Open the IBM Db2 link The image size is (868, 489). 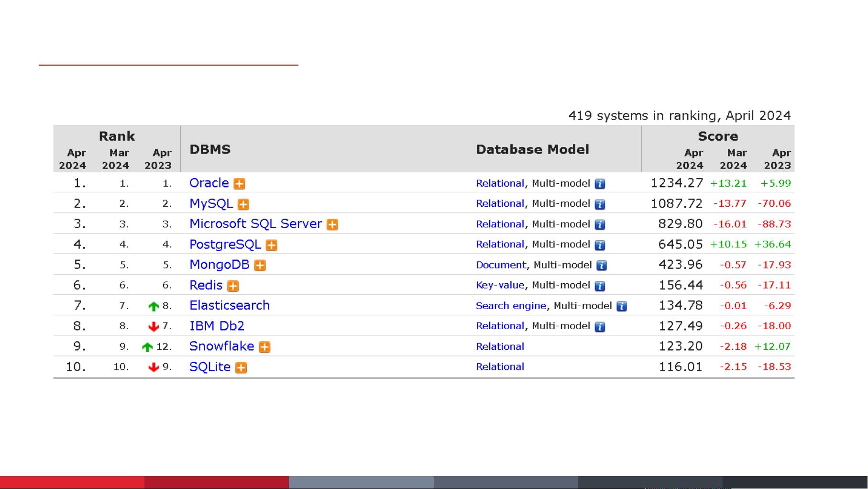point(217,326)
